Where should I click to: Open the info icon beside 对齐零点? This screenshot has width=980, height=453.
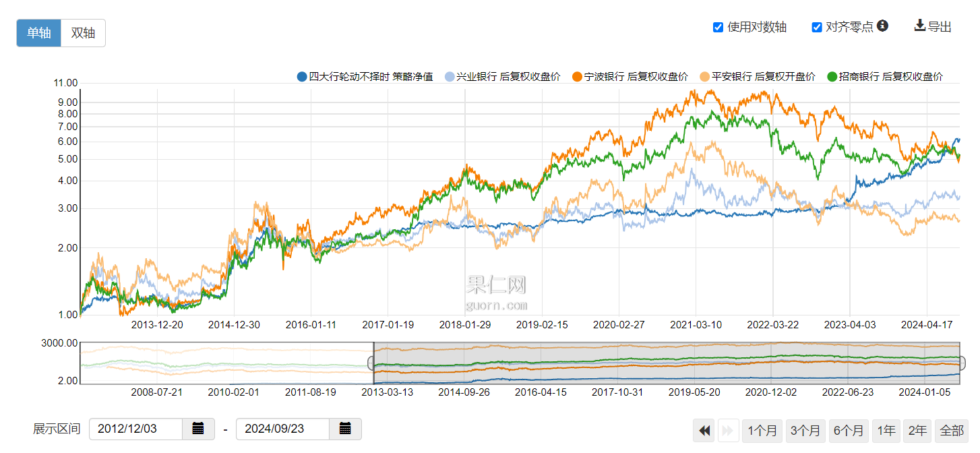pyautogui.click(x=882, y=26)
